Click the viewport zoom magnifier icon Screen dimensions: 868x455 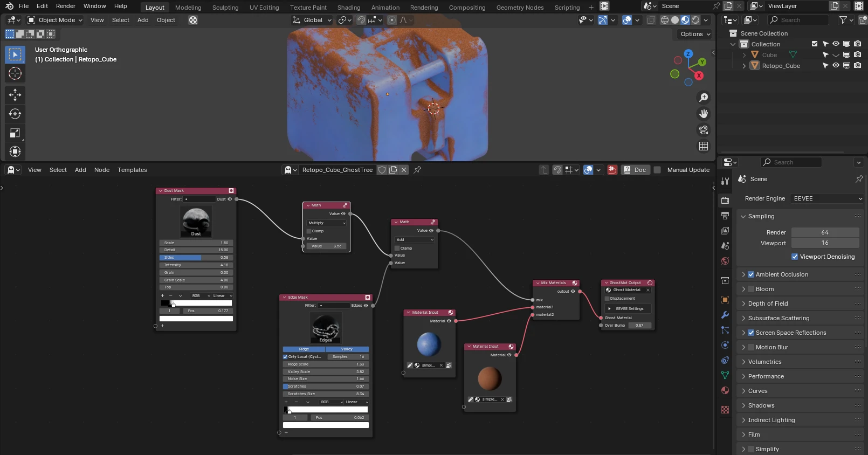[x=704, y=98]
